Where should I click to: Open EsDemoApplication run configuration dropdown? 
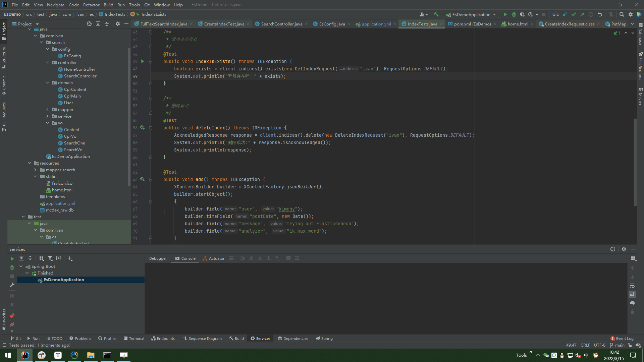click(x=471, y=14)
